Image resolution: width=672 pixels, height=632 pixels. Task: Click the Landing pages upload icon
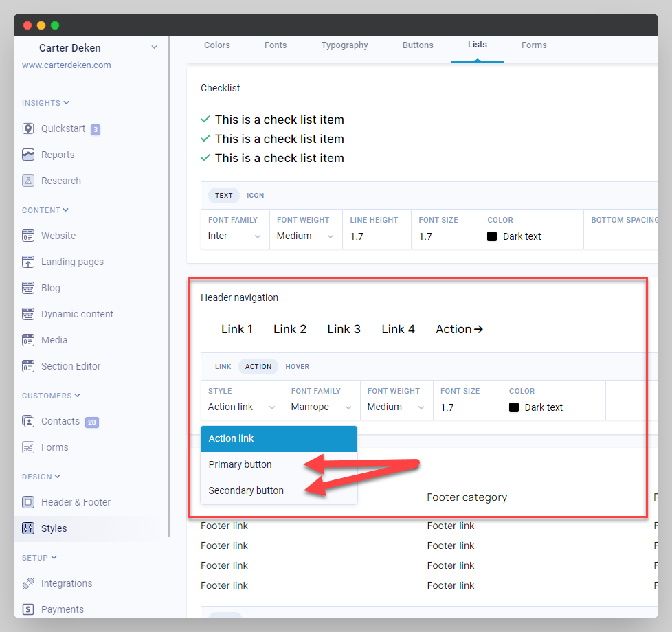[x=28, y=262]
